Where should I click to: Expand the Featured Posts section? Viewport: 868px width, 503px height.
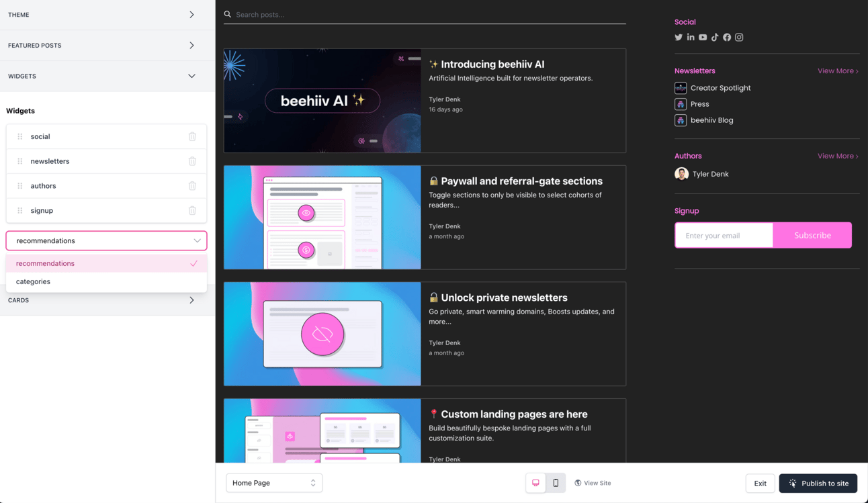click(x=107, y=46)
